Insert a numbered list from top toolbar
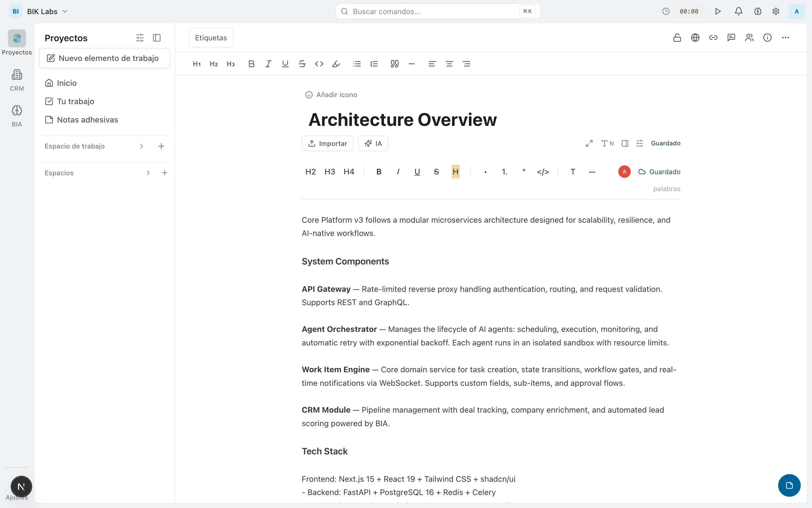 pos(374,64)
